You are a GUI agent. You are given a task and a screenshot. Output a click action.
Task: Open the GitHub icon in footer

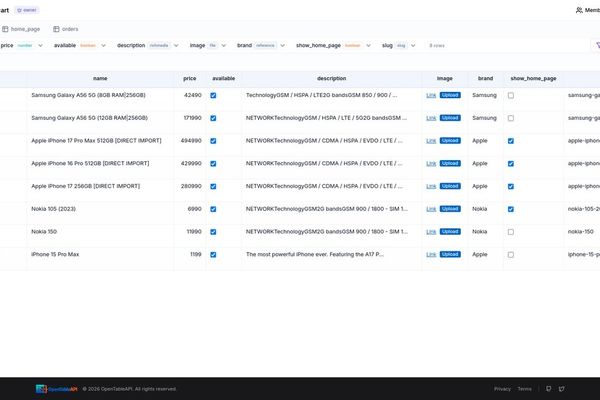tap(548, 389)
